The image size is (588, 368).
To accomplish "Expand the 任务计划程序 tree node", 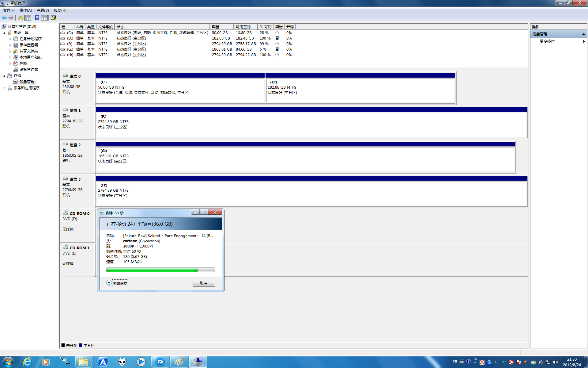I will click(x=10, y=39).
